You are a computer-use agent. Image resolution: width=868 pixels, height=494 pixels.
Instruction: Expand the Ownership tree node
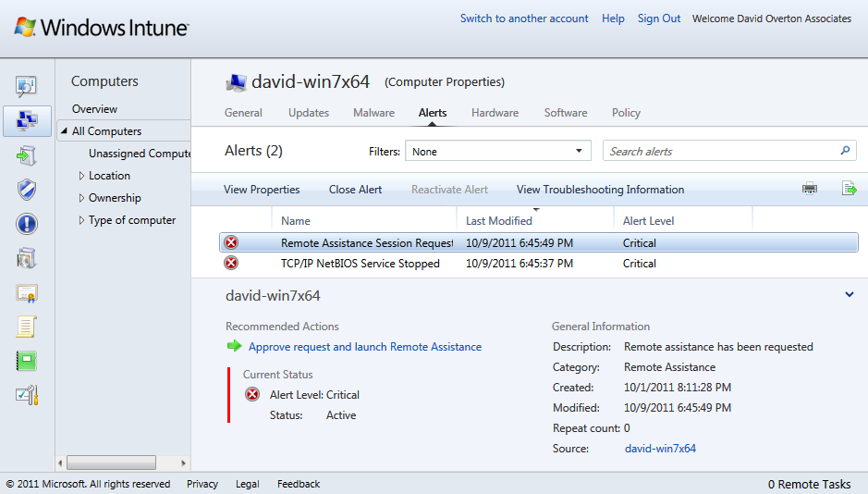[81, 198]
